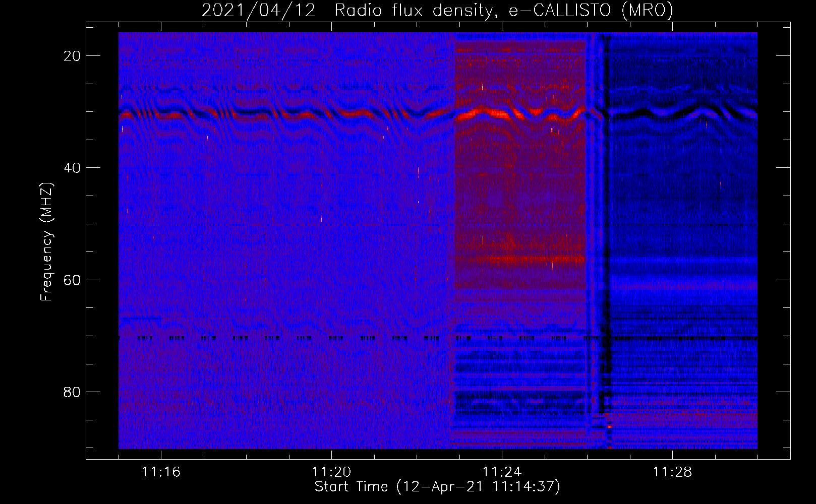Click the "80" frequency tick label
The width and height of the screenshot is (816, 504).
point(73,392)
